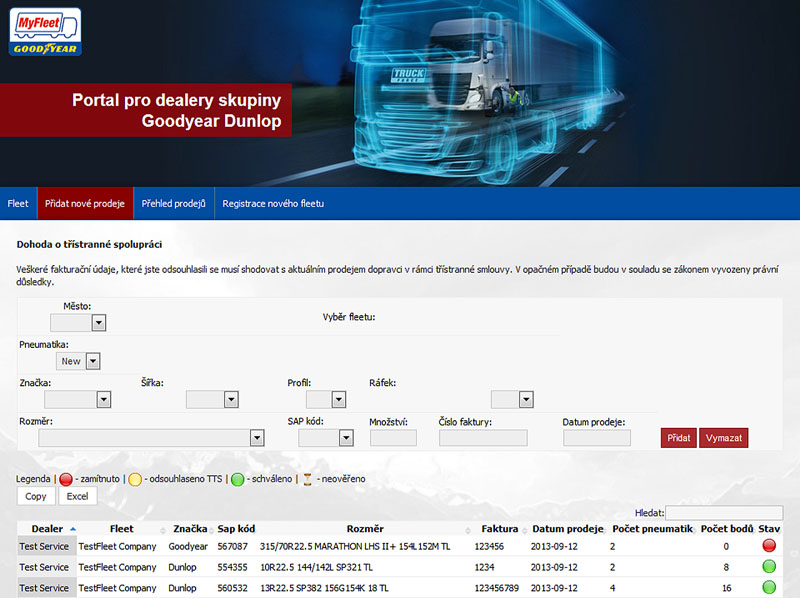The width and height of the screenshot is (800, 598).
Task: Click invoice number cell '123456'
Action: pos(489,546)
